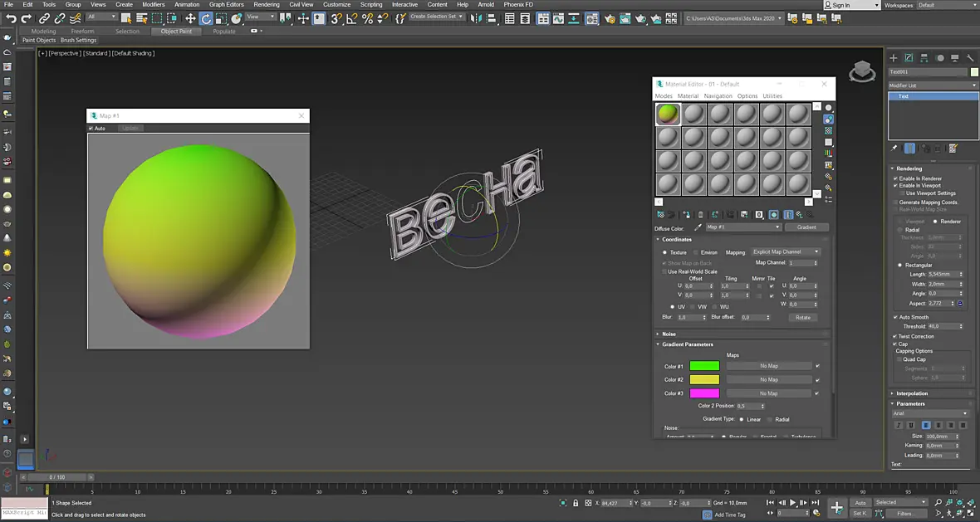Screen dimensions: 980x522
Task: Play the animation with the Play button
Action: point(792,503)
